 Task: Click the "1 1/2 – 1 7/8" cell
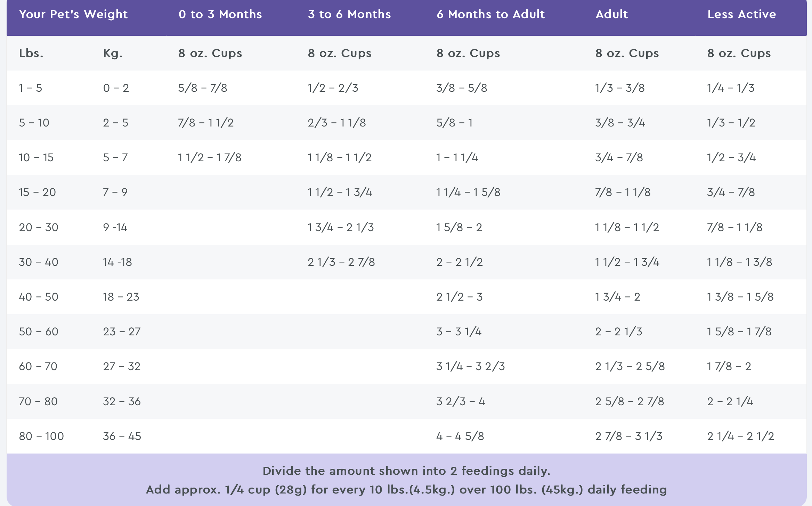[x=210, y=157]
